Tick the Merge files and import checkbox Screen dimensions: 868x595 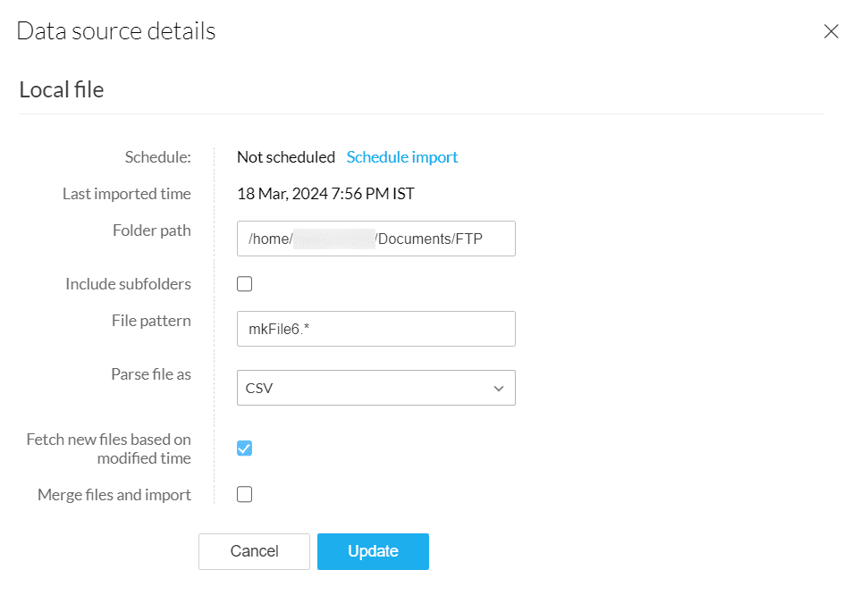point(245,494)
